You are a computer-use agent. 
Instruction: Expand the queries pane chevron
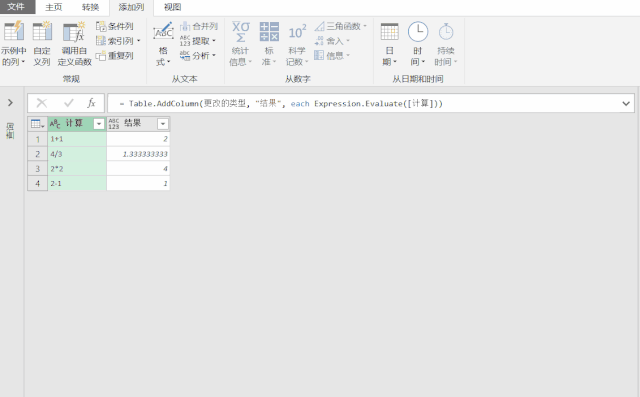pyautogui.click(x=11, y=103)
